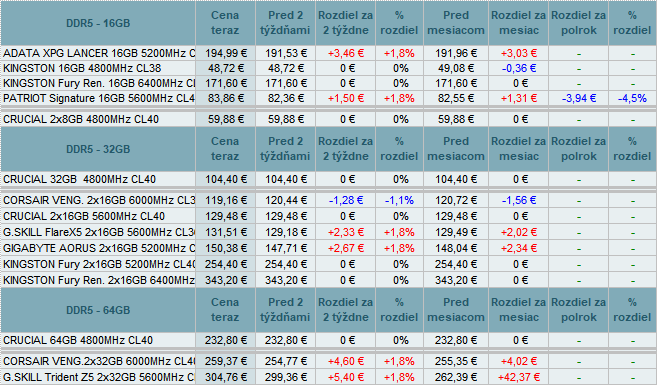Select the DDR5 - 16GB section header
Viewport: 657px width, 385px height.
tap(98, 23)
